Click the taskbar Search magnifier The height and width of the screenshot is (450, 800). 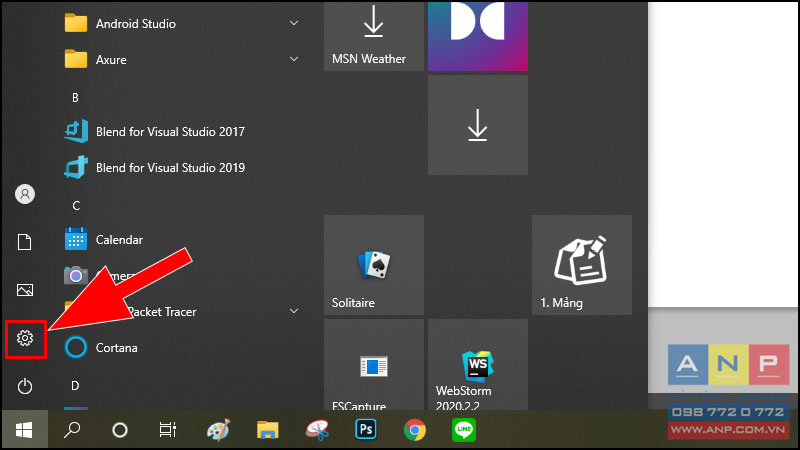pos(72,430)
